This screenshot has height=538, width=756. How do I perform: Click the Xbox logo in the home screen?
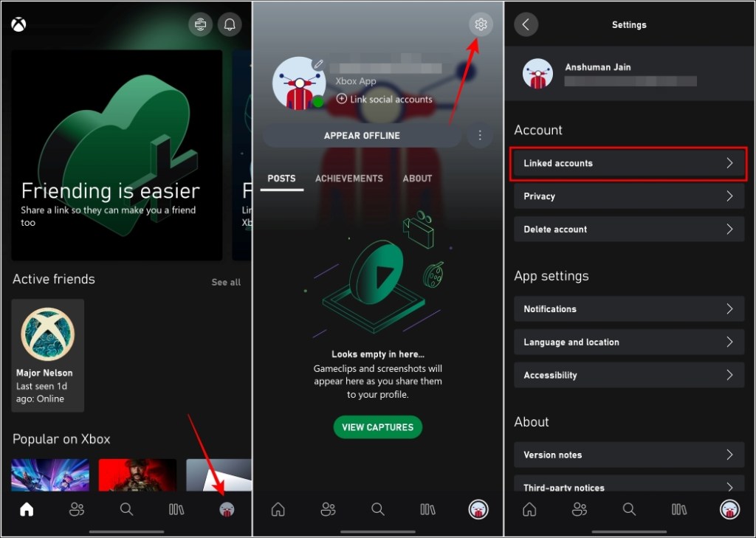tap(18, 24)
